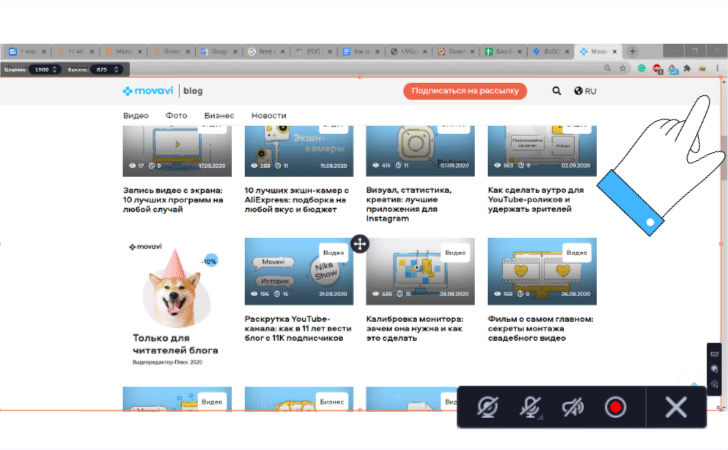Image resolution: width=728 pixels, height=450 pixels.
Task: Open the RU language selector
Action: click(x=586, y=91)
